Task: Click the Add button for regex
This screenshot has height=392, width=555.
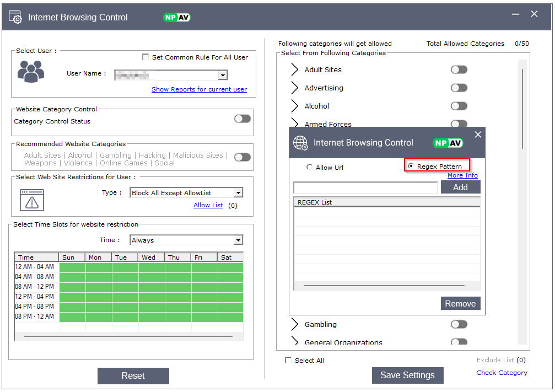Action: (460, 187)
